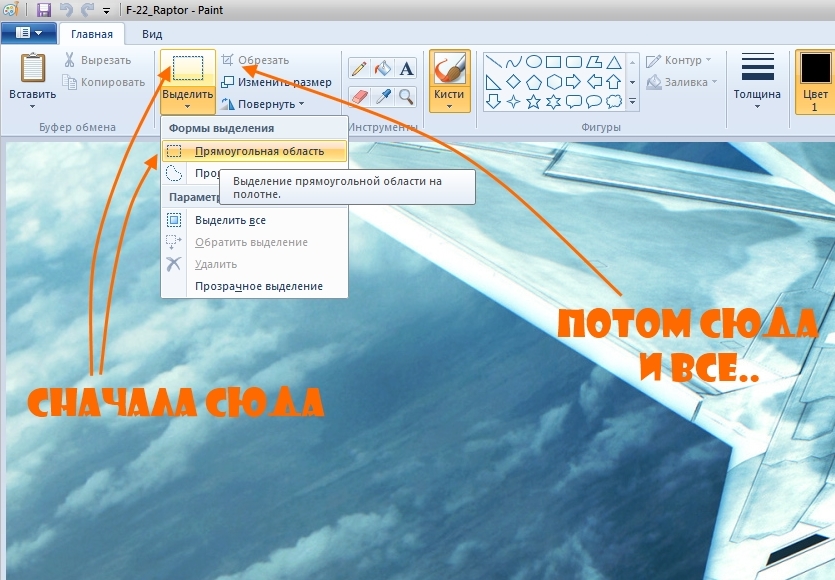Expand the shapes gallery
The height and width of the screenshot is (580, 835).
(x=633, y=101)
